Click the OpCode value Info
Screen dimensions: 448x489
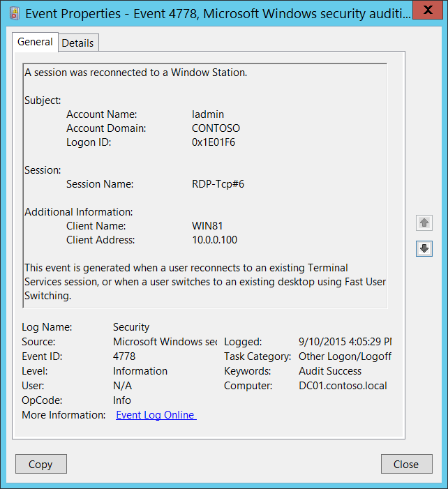[122, 400]
